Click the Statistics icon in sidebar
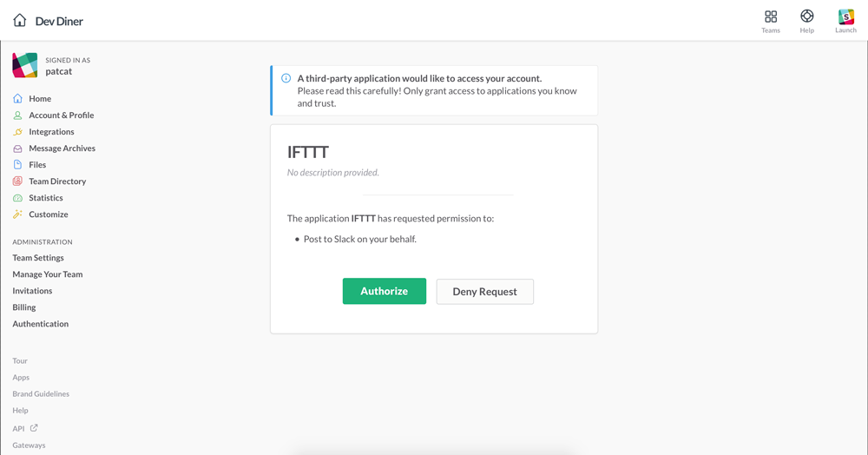 tap(17, 198)
